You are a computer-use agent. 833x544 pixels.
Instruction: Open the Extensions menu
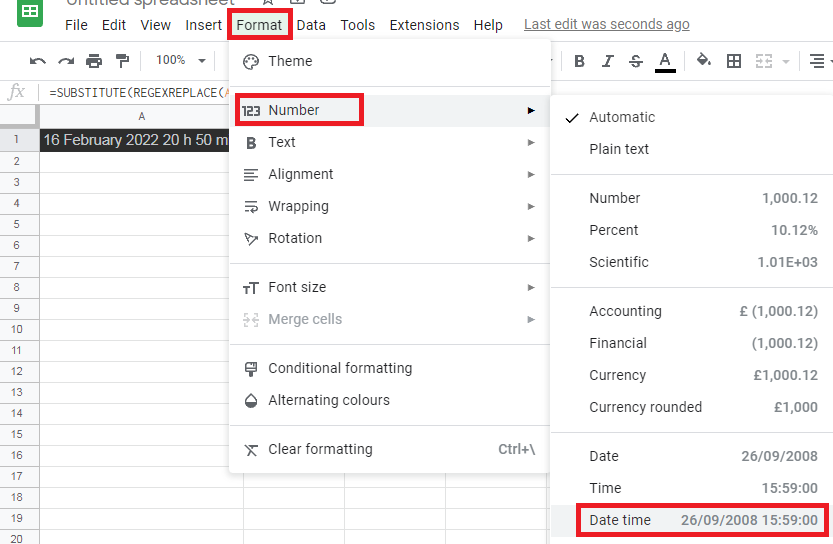(424, 25)
